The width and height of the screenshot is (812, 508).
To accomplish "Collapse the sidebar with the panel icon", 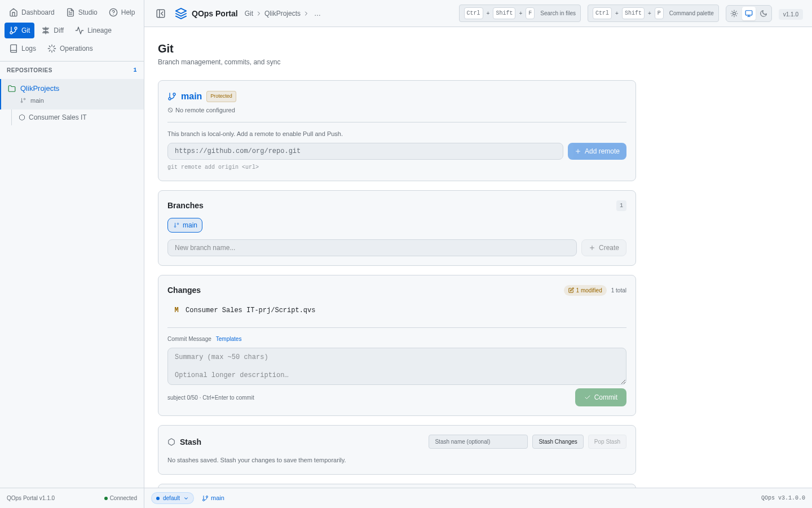I will pyautogui.click(x=161, y=14).
